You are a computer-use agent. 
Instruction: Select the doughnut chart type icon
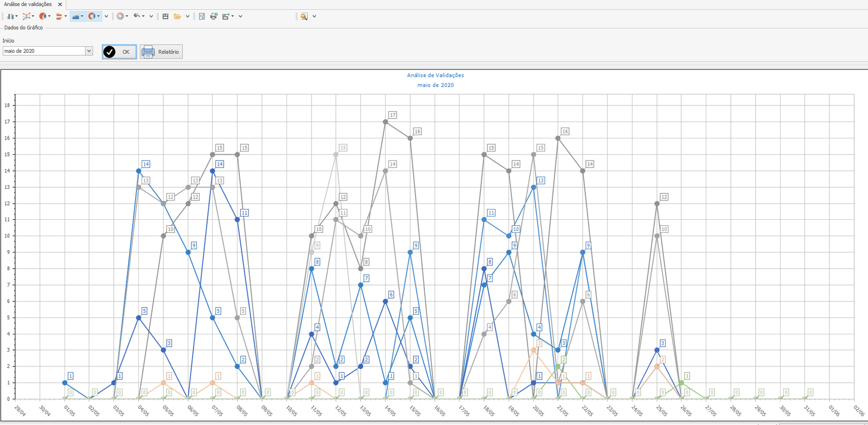click(x=92, y=16)
